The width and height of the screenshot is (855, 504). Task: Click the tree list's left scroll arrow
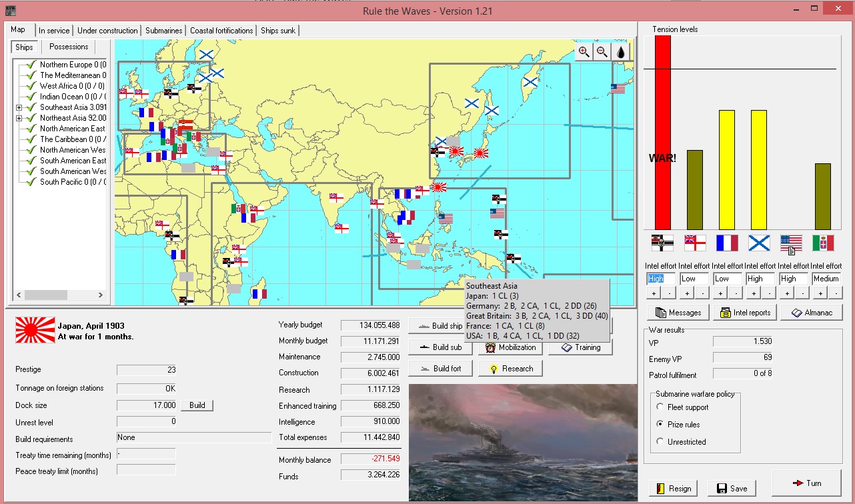tap(18, 295)
